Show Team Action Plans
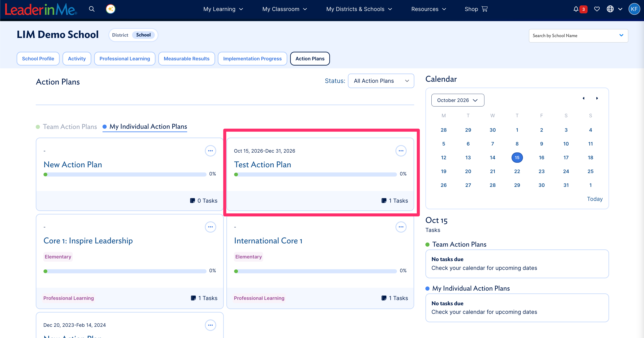644x338 pixels. pyautogui.click(x=67, y=127)
